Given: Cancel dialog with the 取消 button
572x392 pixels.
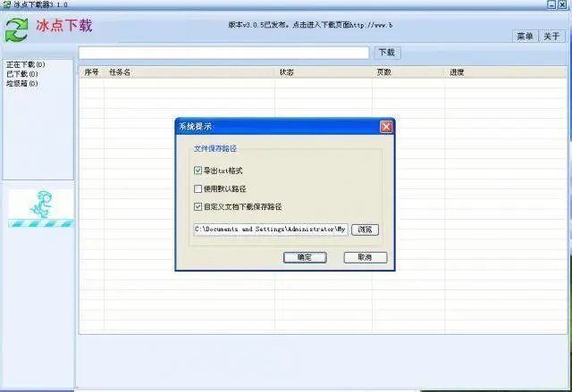Looking at the screenshot, I should click(x=366, y=257).
